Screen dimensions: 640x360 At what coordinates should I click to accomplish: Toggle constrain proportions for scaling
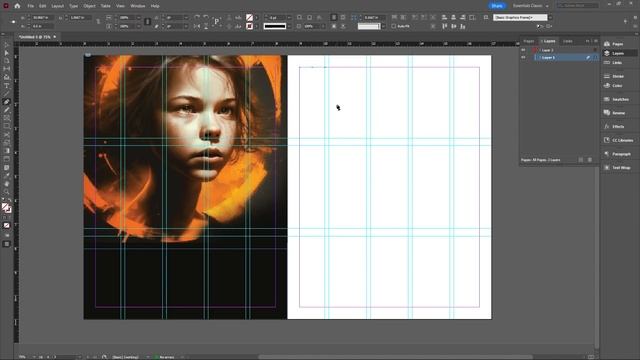[148, 22]
